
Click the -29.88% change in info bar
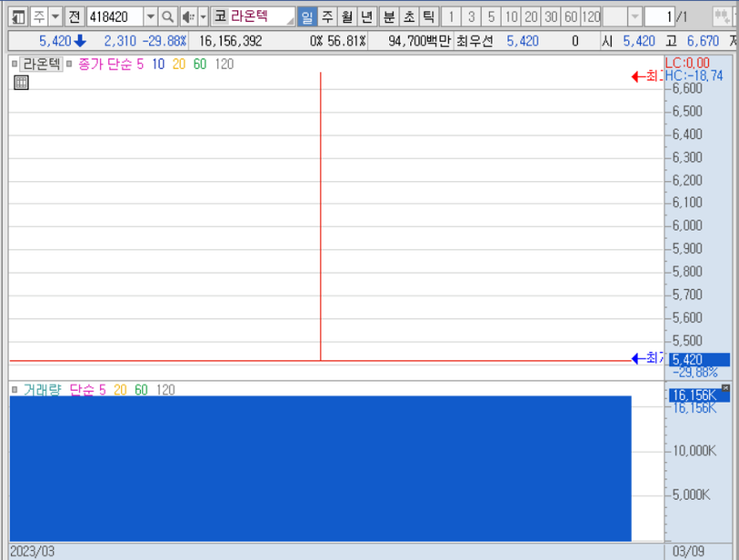(x=164, y=41)
